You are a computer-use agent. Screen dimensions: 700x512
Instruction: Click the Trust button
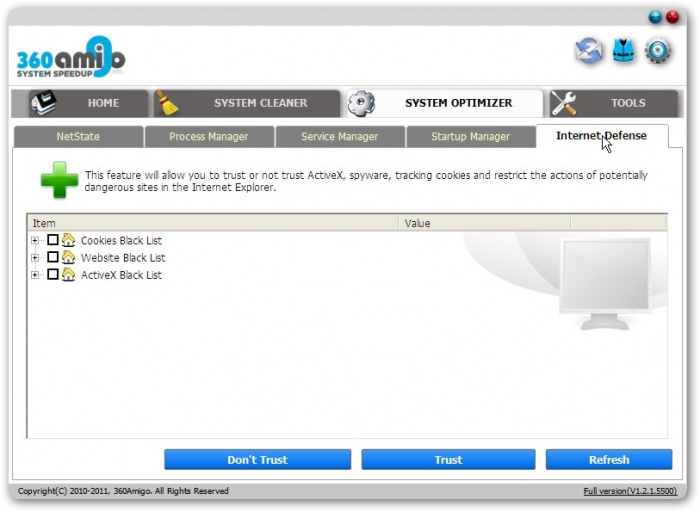(x=448, y=459)
